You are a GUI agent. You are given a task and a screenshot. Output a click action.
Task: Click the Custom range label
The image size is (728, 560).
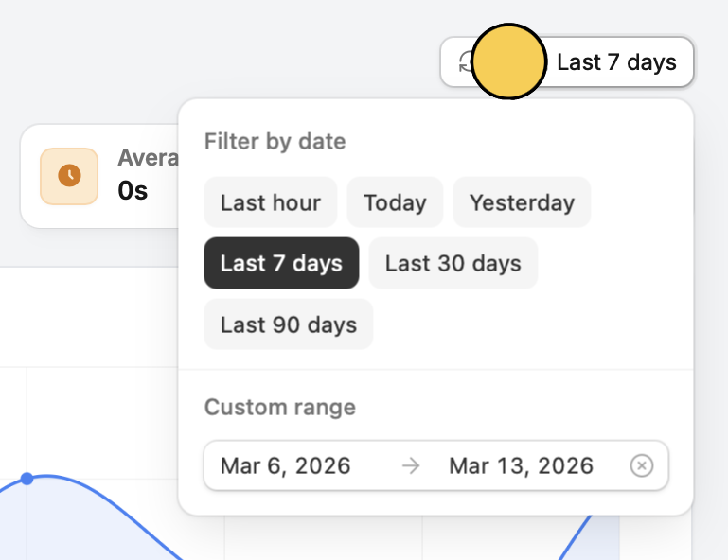click(x=279, y=408)
